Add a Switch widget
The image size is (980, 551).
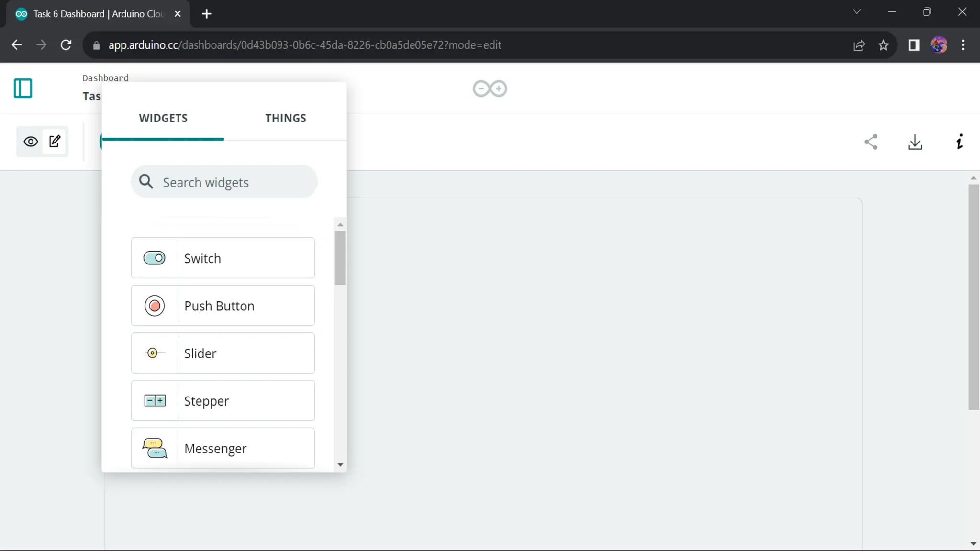click(x=223, y=258)
